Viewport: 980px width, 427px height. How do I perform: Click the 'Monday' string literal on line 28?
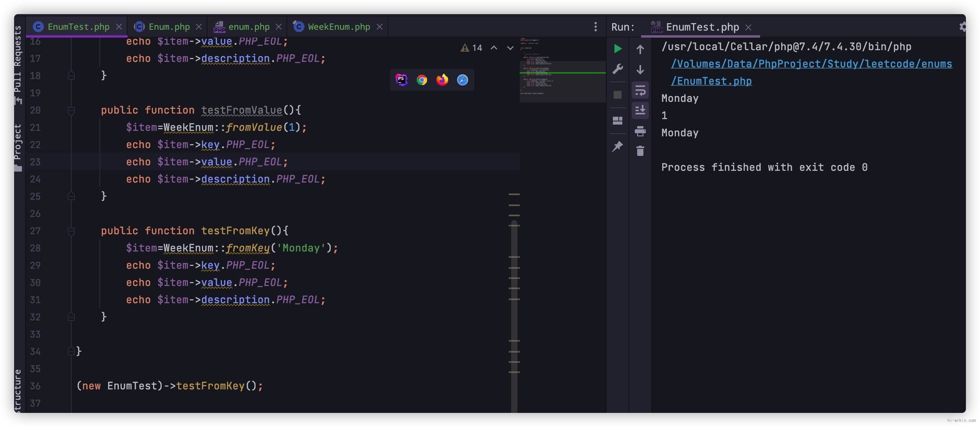(301, 248)
